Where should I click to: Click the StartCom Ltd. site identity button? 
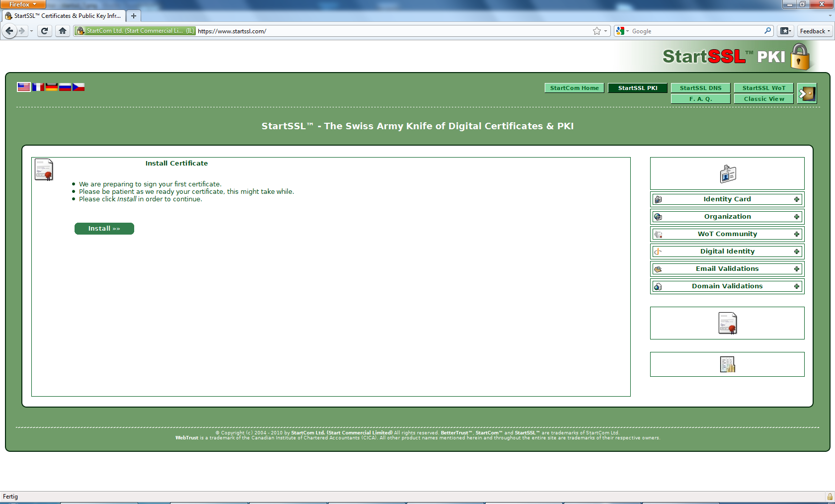click(135, 31)
